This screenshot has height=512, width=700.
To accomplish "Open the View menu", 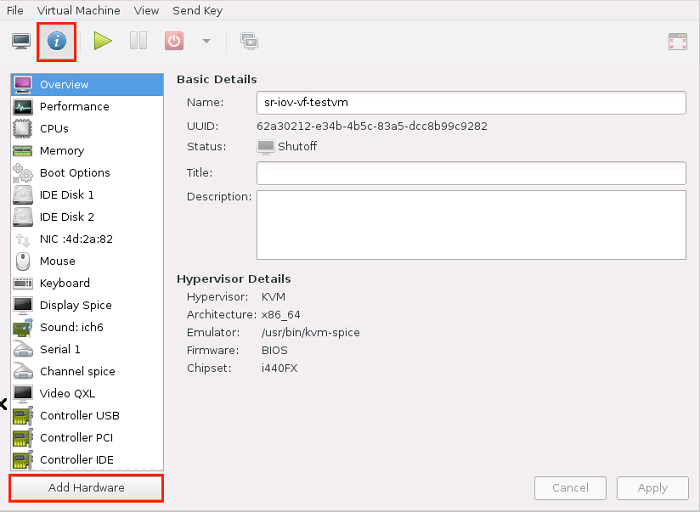I will tap(146, 10).
